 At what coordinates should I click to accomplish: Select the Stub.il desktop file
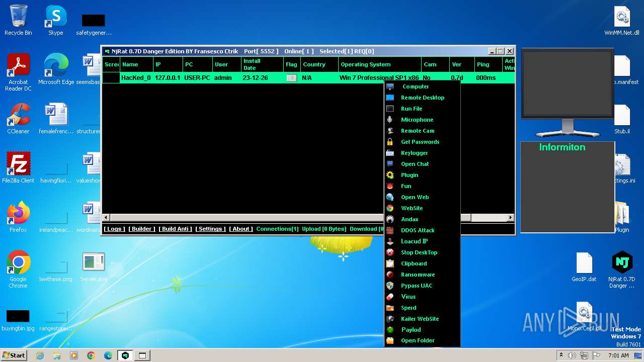point(622,119)
